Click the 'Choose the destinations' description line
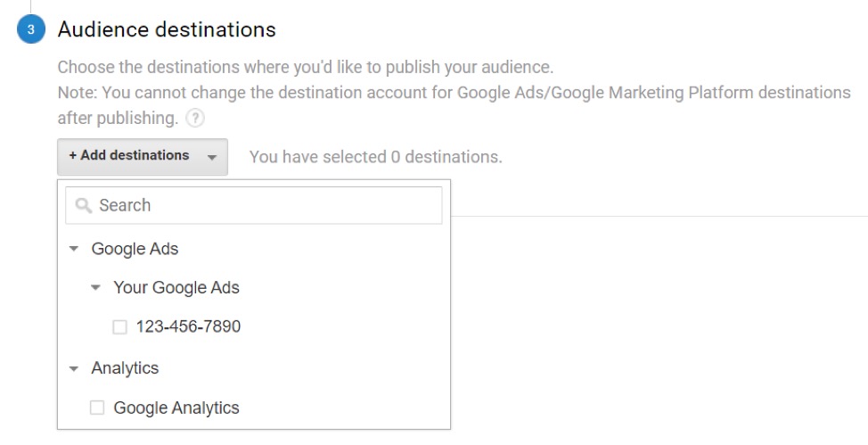Screen dimensions: 868x445 click(x=305, y=67)
